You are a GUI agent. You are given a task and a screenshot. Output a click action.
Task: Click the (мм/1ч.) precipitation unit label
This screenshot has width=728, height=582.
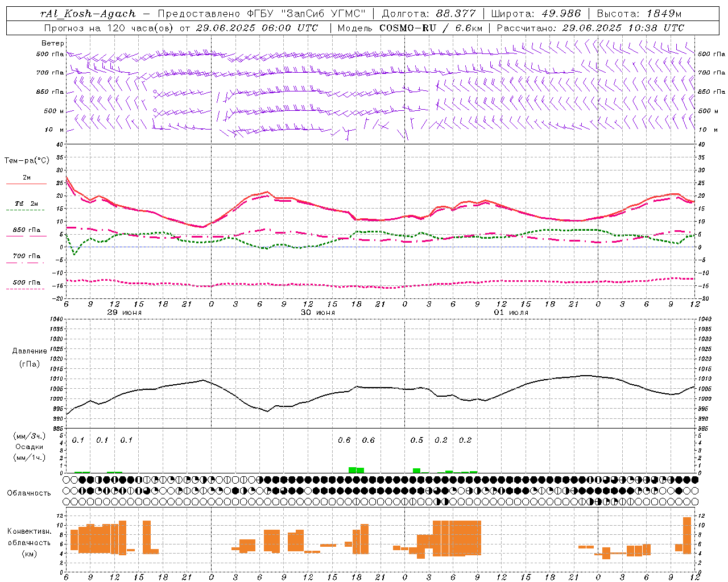click(x=30, y=458)
